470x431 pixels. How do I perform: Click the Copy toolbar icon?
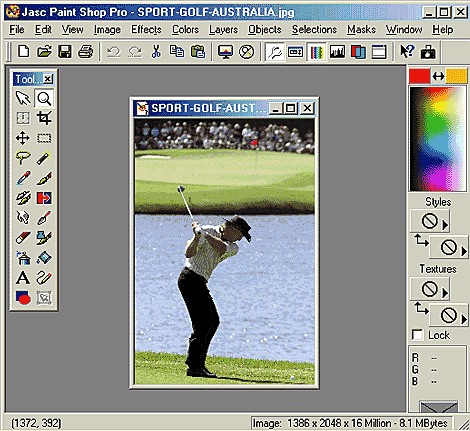(x=177, y=52)
